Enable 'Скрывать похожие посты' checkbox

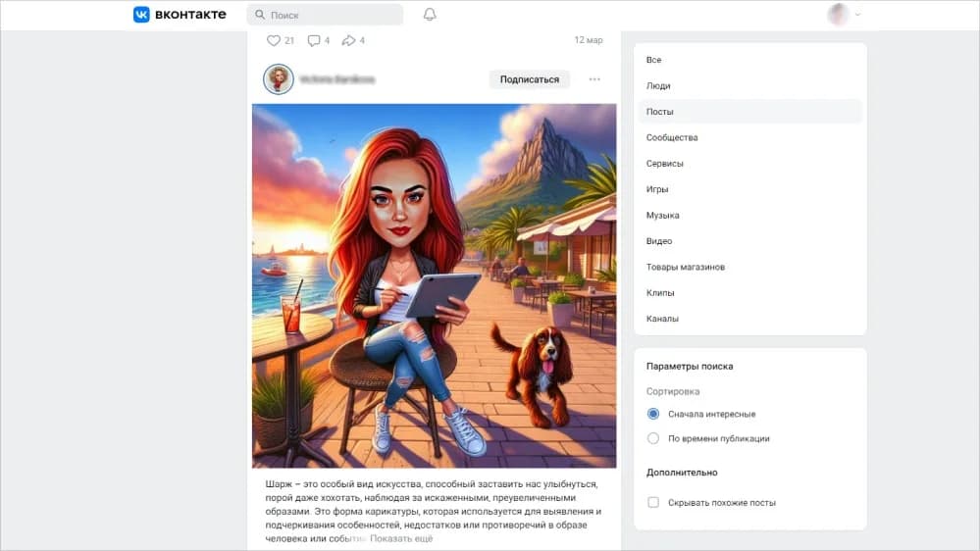coord(653,502)
